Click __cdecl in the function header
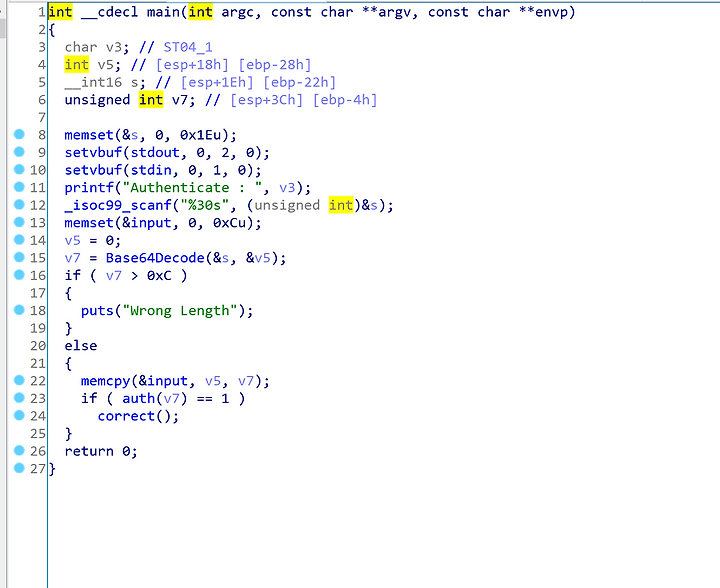This screenshot has width=720, height=588. [109, 12]
